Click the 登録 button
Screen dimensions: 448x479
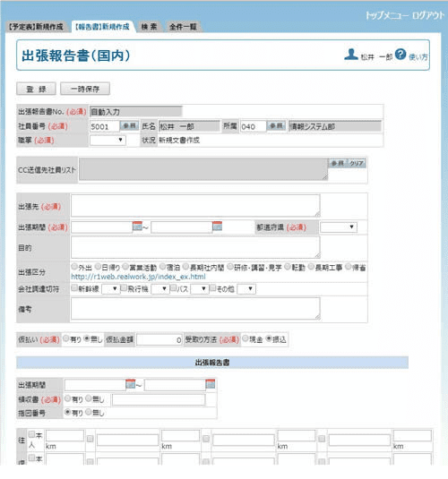pyautogui.click(x=36, y=89)
